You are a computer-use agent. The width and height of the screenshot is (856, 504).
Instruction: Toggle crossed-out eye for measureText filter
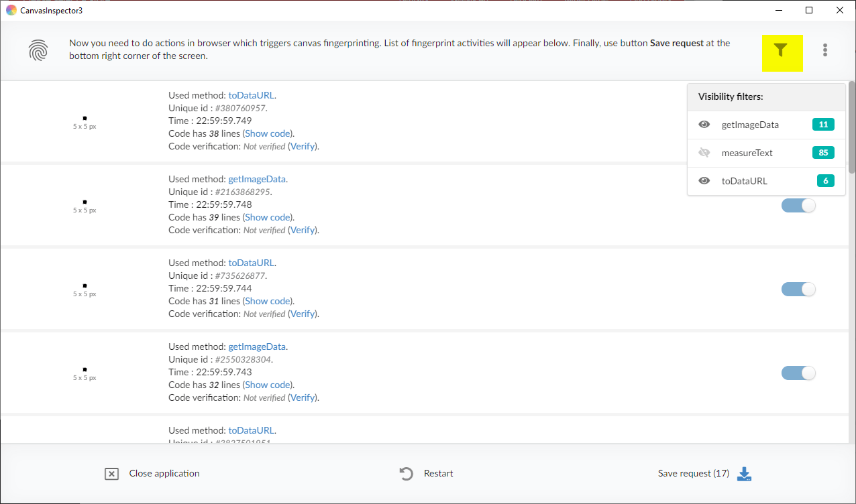coord(704,153)
